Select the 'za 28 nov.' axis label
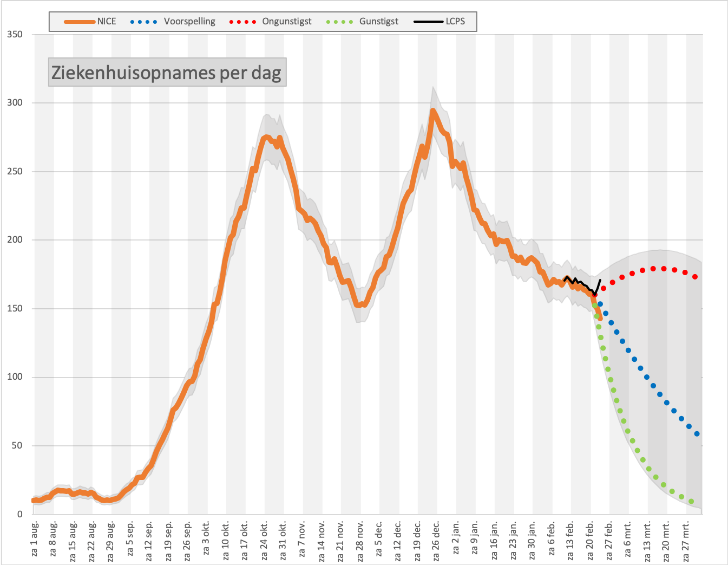This screenshot has width=728, height=565. 360,540
